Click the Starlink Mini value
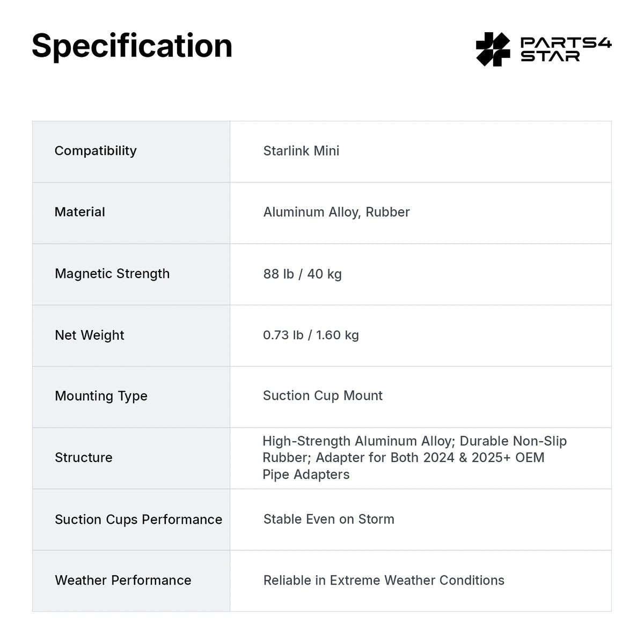Screen dimensions: 644x644 point(301,151)
